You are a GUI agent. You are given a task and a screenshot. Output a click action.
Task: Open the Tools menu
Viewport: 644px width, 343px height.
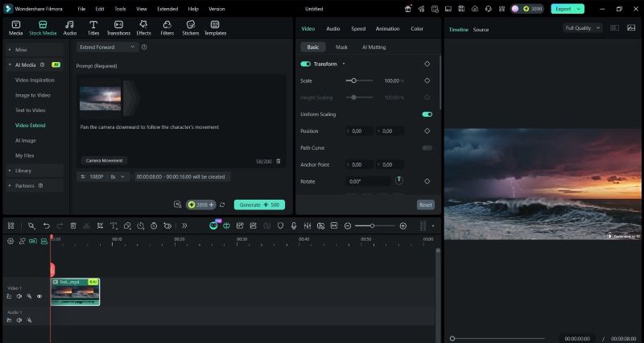tap(120, 9)
